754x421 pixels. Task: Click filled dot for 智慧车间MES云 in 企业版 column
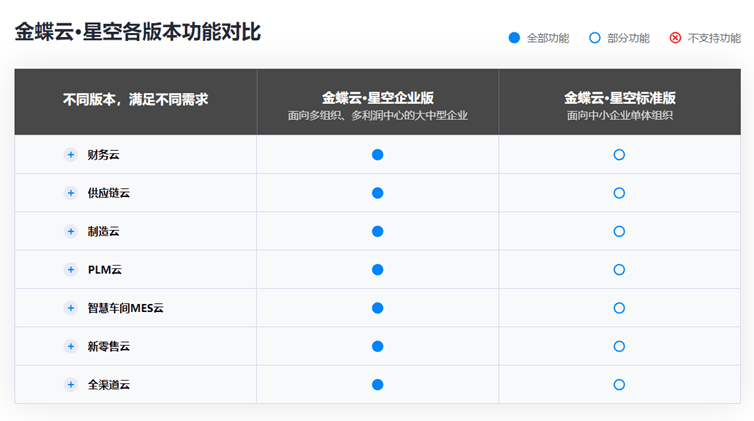[377, 308]
